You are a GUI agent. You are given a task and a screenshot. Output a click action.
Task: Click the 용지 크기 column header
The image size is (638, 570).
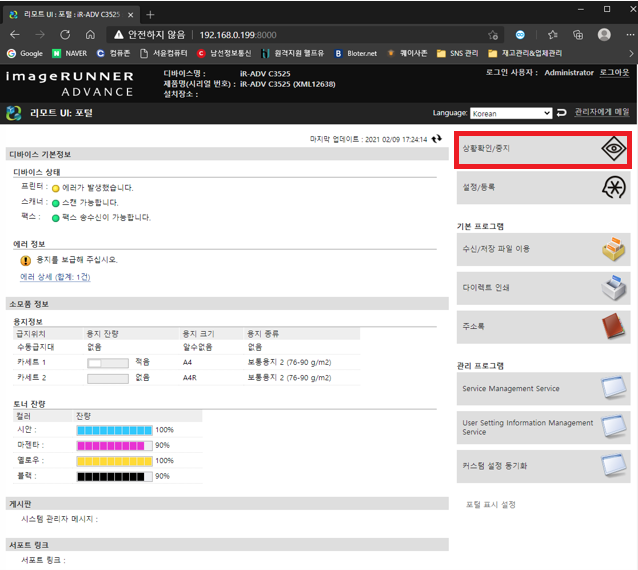pyautogui.click(x=198, y=334)
